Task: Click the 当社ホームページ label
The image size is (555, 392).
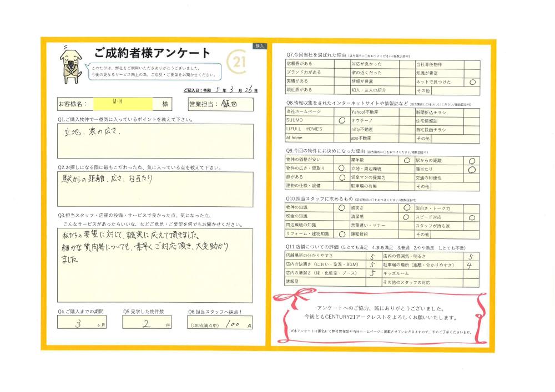Action: 304,111
